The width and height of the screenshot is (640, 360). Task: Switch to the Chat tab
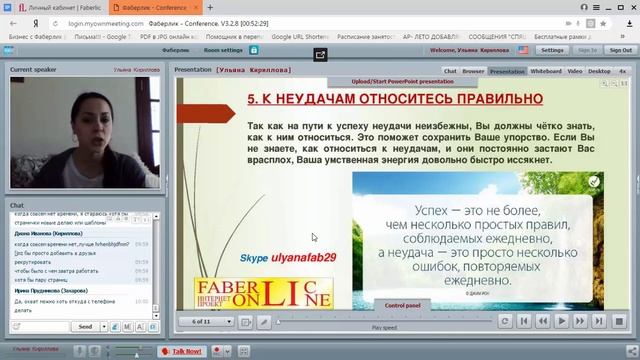pyautogui.click(x=450, y=71)
